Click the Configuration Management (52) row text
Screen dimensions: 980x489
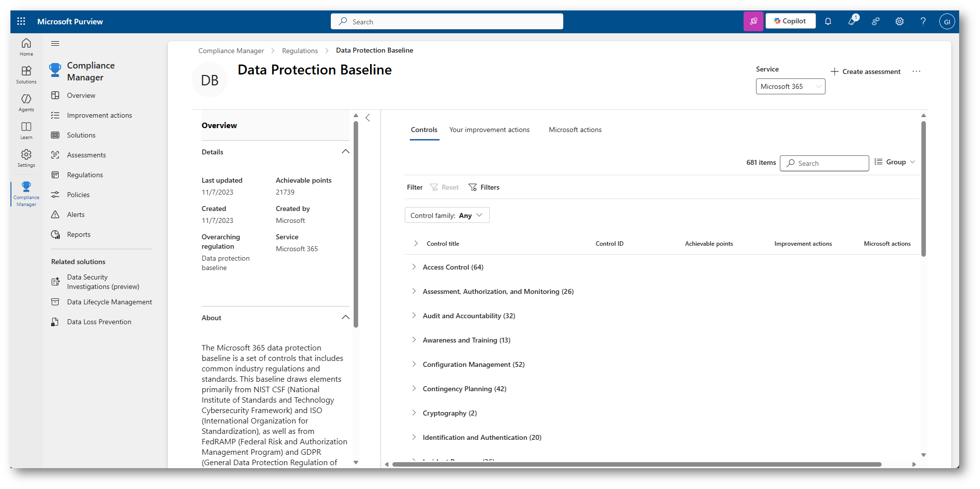point(474,364)
